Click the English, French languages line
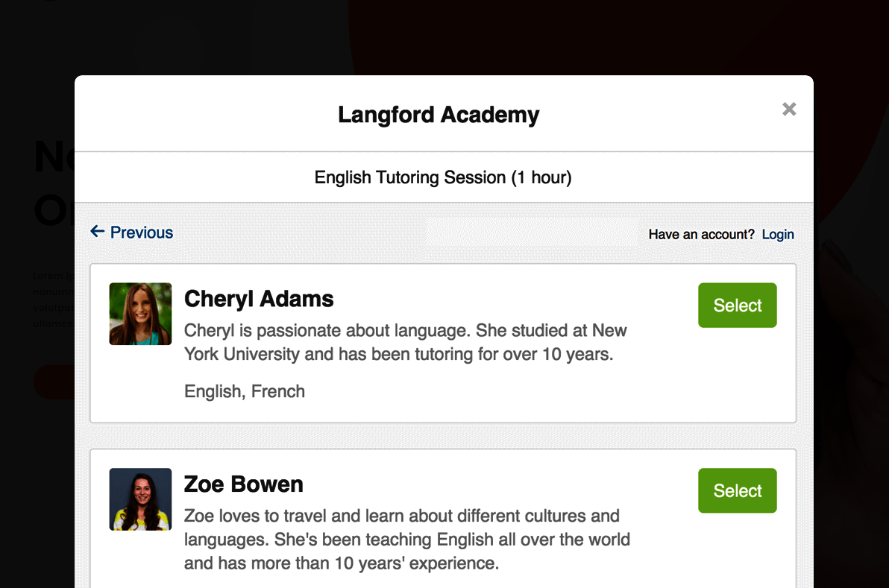 [x=245, y=391]
